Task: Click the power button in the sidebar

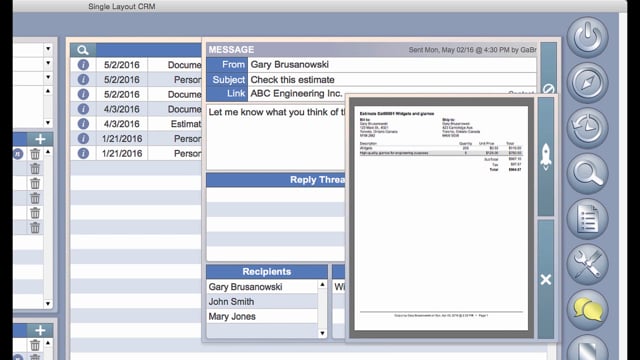Action: 587,37
